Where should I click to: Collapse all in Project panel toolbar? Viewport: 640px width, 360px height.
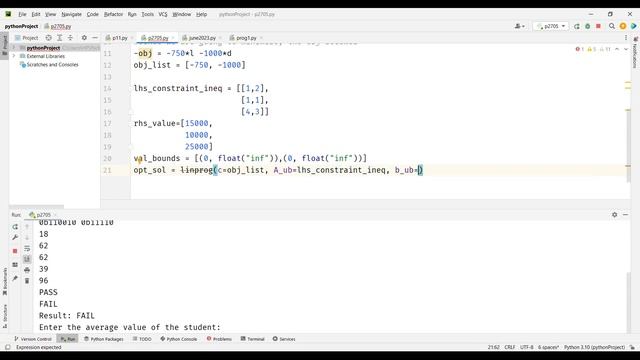(70, 38)
